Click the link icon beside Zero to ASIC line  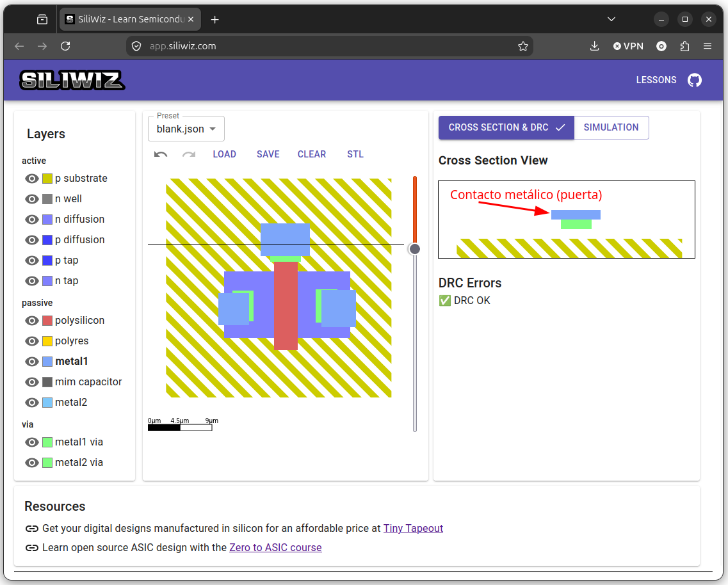tap(31, 548)
